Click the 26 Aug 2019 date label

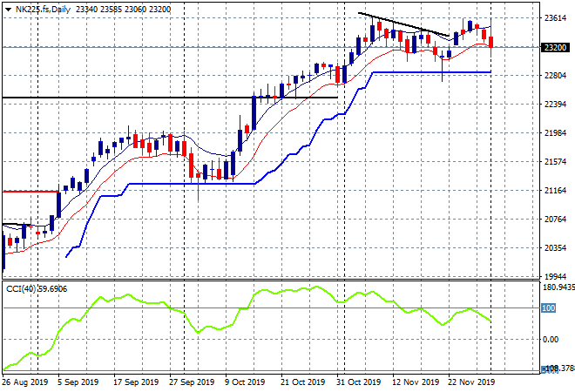[25, 382]
